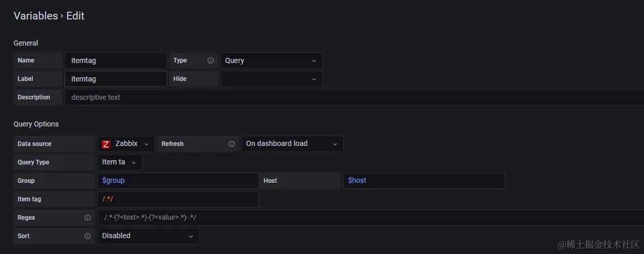Image resolution: width=644 pixels, height=254 pixels.
Task: Click the red Zabbix data source icon
Action: tap(106, 144)
